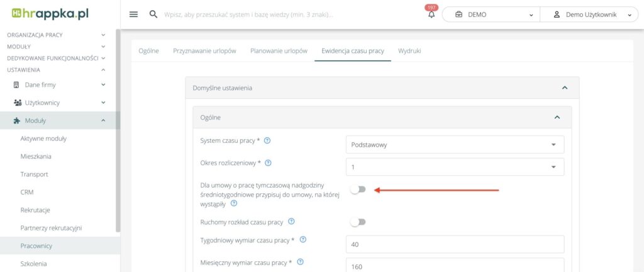
Task: Enable Ruchomy rozkład czasu pracy switch
Action: (x=358, y=222)
